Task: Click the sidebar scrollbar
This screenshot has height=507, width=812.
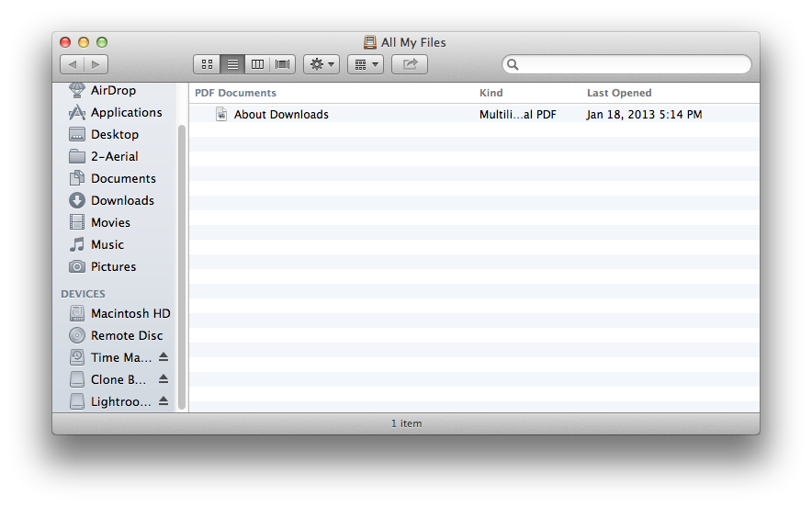Action: [x=181, y=267]
